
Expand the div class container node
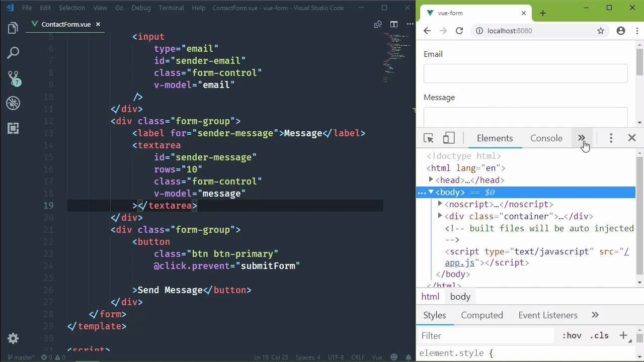[x=440, y=216]
